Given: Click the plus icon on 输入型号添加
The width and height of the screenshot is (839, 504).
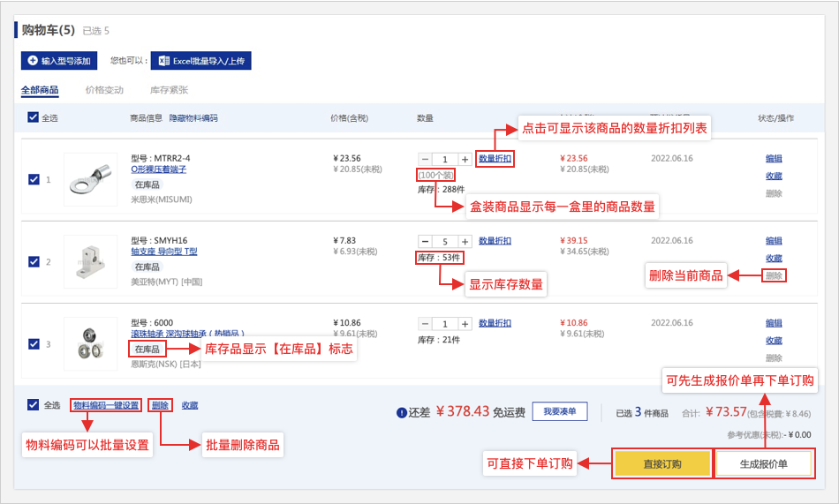Looking at the screenshot, I should (x=33, y=61).
